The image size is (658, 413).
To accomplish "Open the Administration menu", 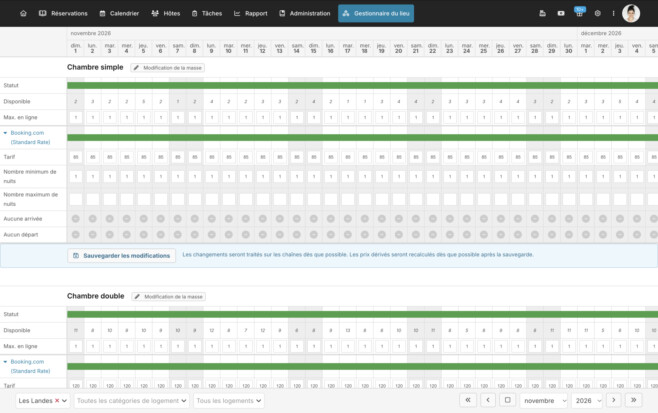I will (305, 13).
